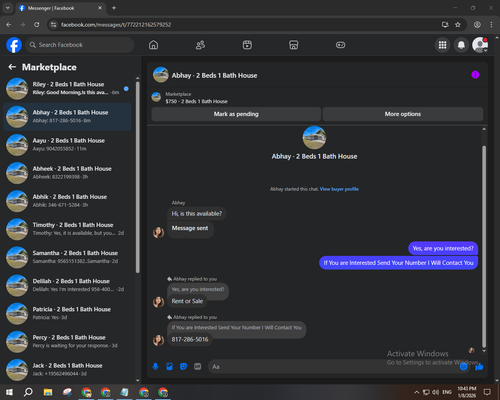Click the conversation list scrollbar
The width and height of the screenshot is (500, 400).
click(137, 177)
